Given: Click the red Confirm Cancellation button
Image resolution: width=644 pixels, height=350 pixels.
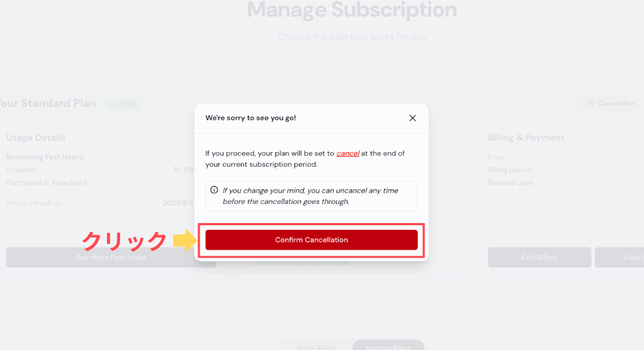Looking at the screenshot, I should (311, 240).
